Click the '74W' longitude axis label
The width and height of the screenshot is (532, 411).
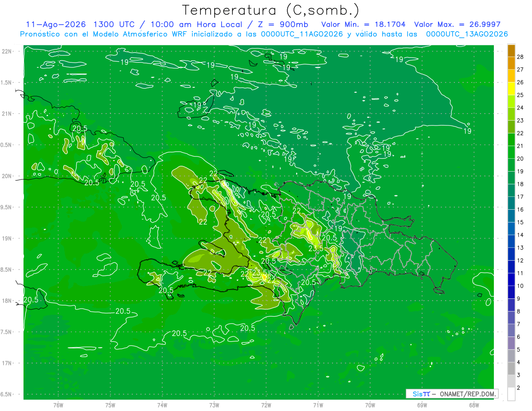162,405
